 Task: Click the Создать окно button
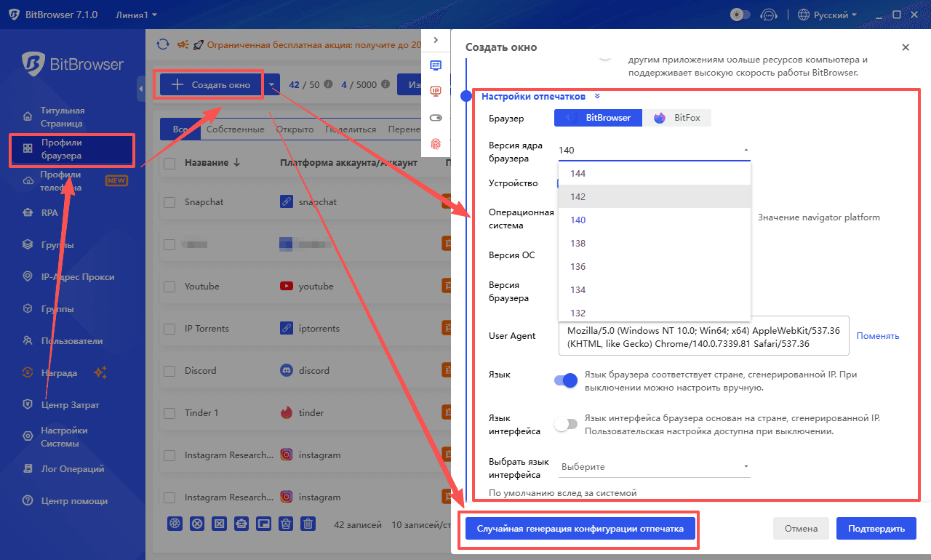coord(211,85)
